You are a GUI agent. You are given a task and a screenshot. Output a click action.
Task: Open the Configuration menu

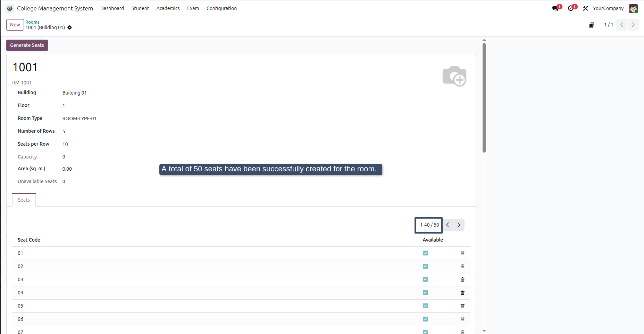click(221, 8)
